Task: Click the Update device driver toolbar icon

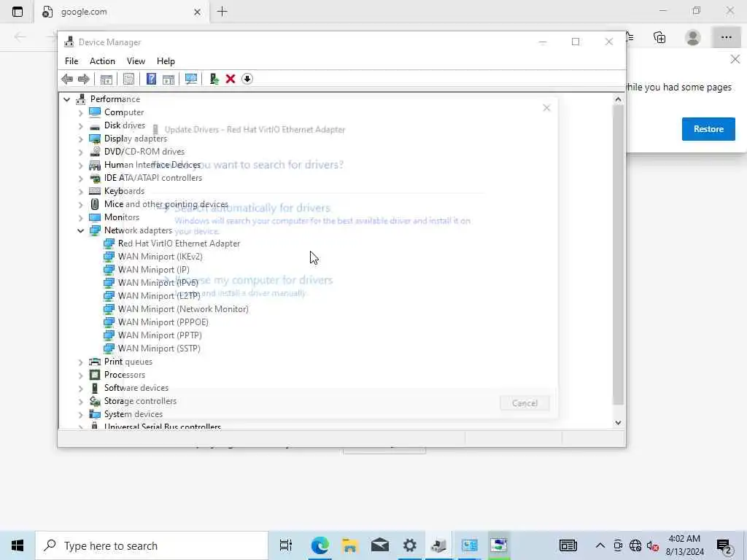Action: [214, 79]
